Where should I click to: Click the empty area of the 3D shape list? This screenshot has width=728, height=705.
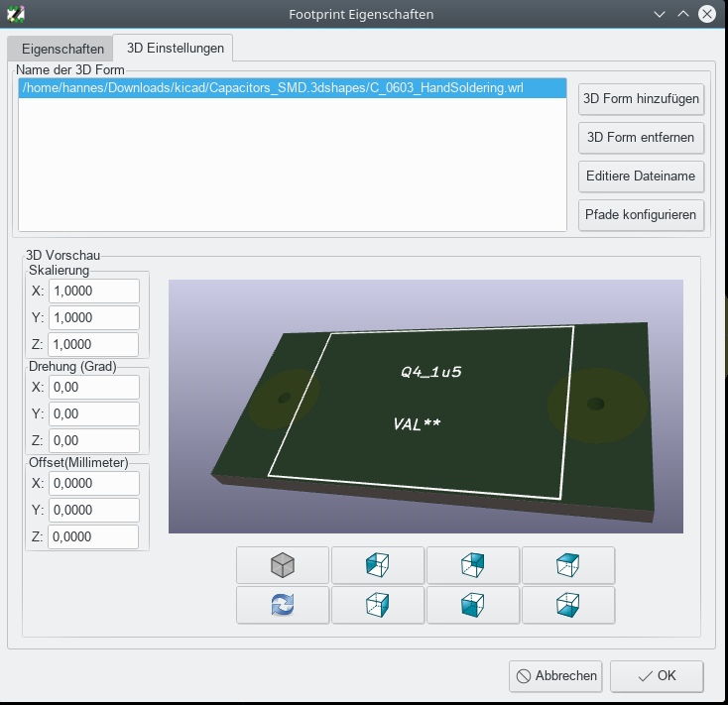pos(293,165)
